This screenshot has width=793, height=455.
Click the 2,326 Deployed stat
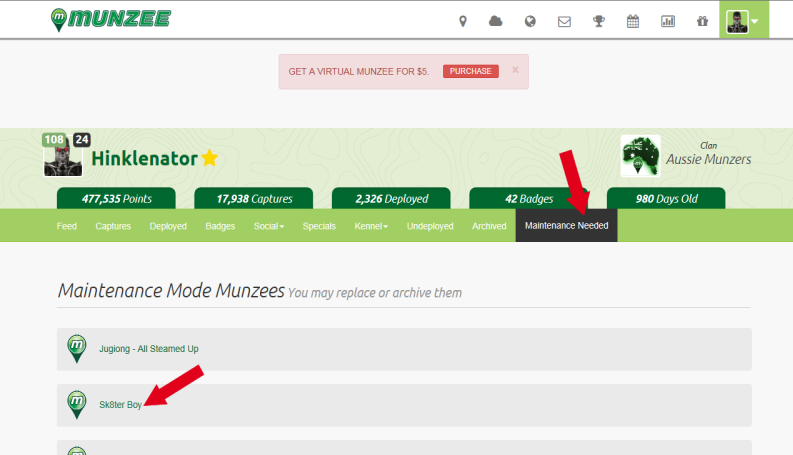pyautogui.click(x=391, y=199)
